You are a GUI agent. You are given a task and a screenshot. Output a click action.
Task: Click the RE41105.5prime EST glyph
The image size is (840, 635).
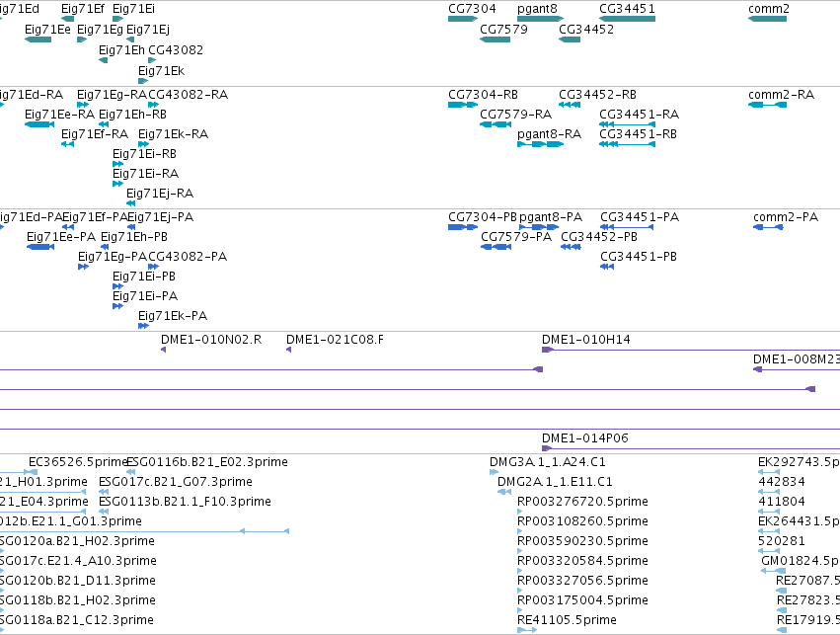[527, 630]
